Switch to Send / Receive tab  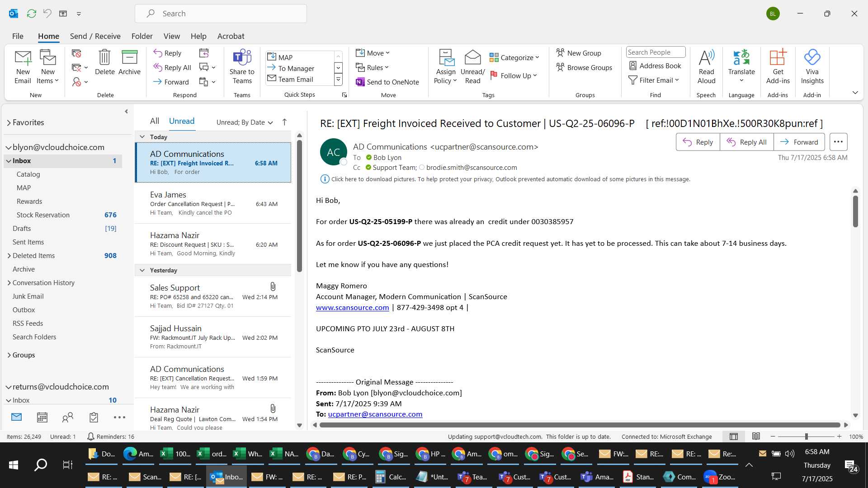point(95,36)
